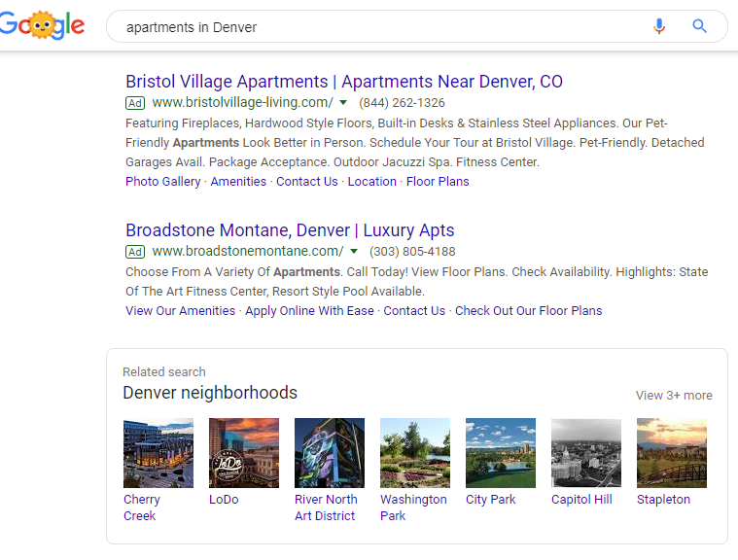The image size is (738, 560).
Task: Select the Washington Park thumbnail
Action: point(415,453)
